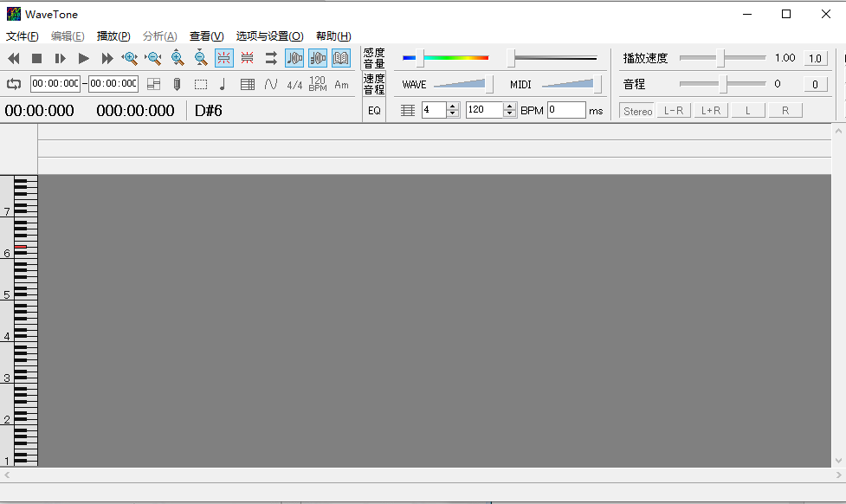Click the horizontal zoom out icon
This screenshot has height=504, width=846.
click(x=153, y=57)
